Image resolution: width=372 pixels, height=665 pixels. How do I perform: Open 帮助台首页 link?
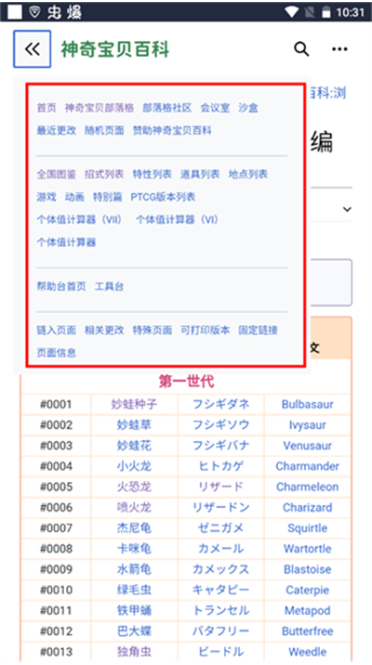61,286
